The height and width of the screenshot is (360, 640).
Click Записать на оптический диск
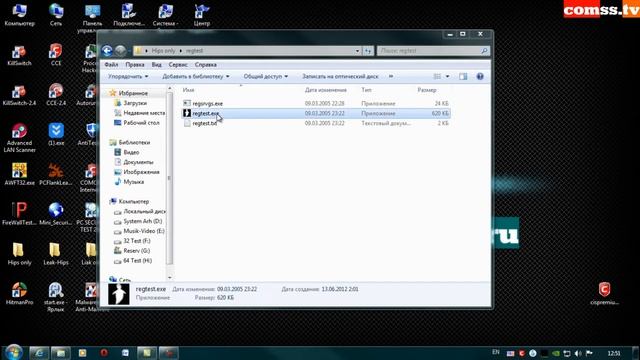340,76
